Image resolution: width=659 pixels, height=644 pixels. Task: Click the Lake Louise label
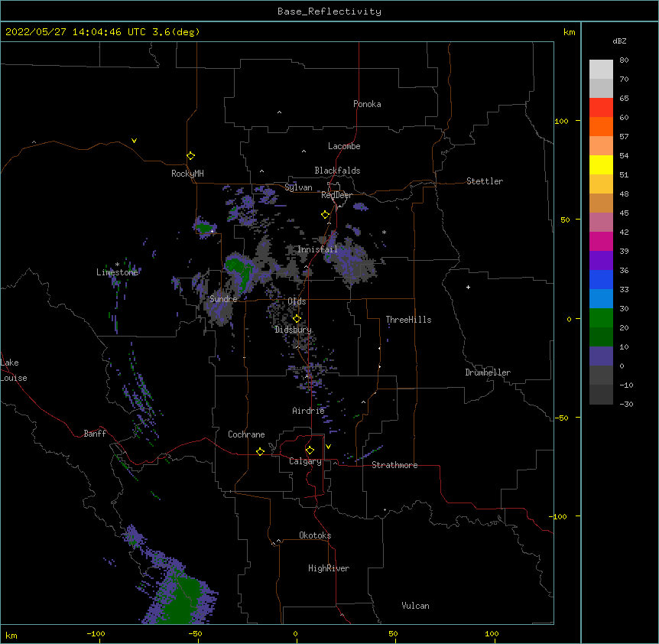tap(14, 370)
